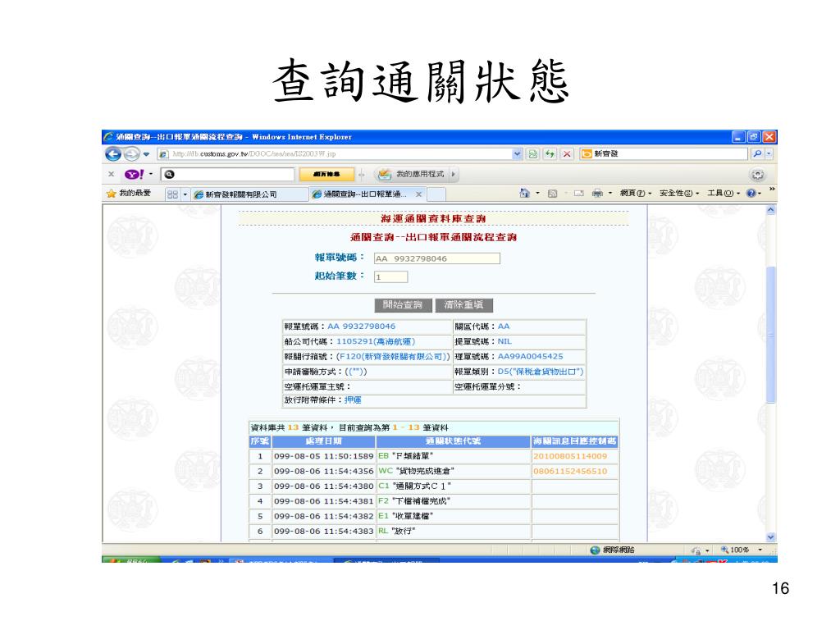Click status code WC in row 2

point(386,471)
